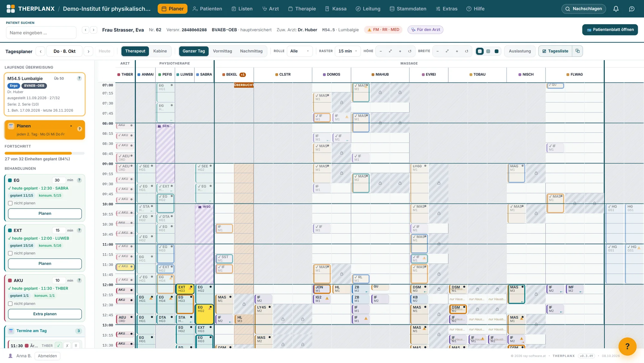Check 'nicht planen' for EG treatment
The height and width of the screenshot is (363, 644).
click(10, 203)
